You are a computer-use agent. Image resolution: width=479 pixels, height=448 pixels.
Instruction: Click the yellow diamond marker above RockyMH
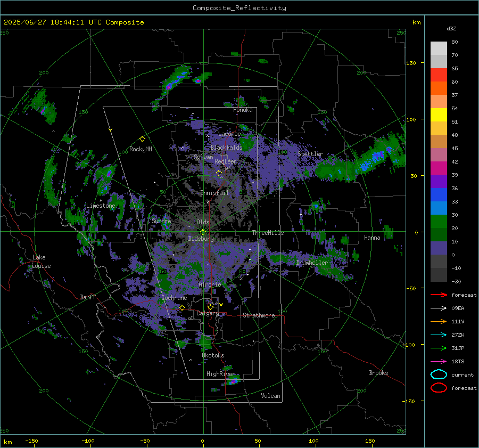tap(142, 139)
